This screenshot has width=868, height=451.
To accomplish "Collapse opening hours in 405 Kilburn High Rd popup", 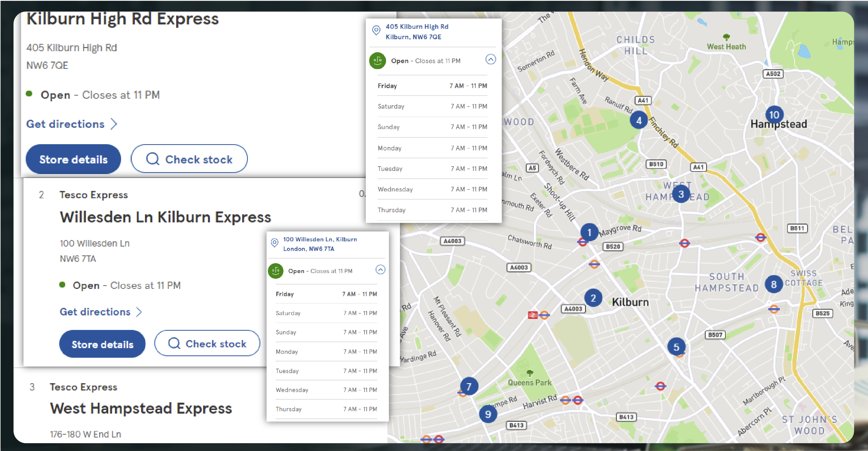I will point(490,59).
